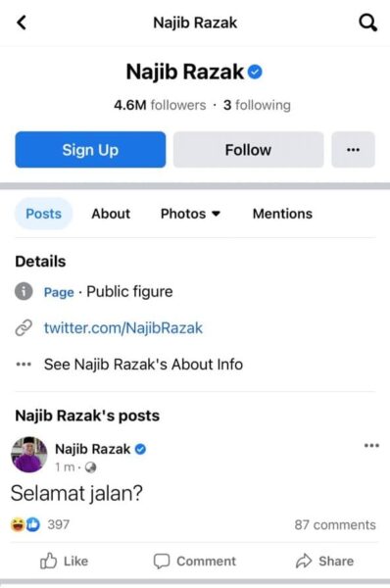Open the post's three-dot options menu
The width and height of the screenshot is (390, 588).
coord(371,446)
